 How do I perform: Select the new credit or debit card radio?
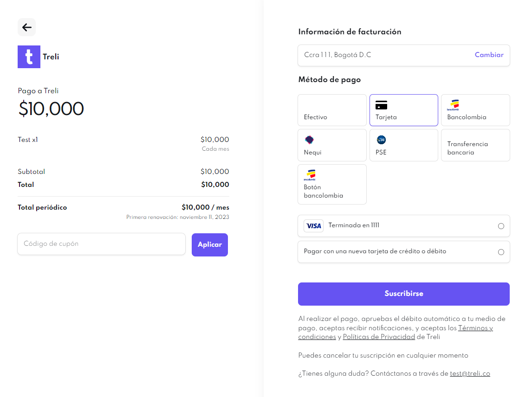[501, 252]
